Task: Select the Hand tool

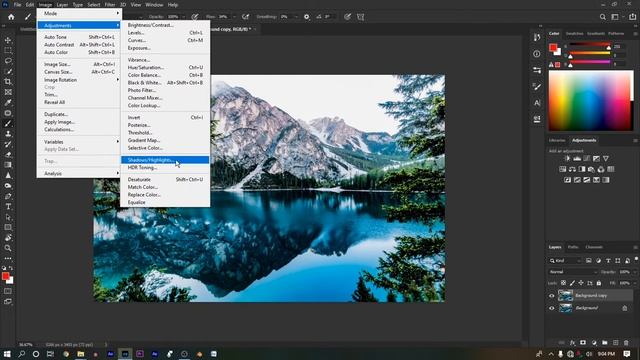Action: tap(8, 238)
